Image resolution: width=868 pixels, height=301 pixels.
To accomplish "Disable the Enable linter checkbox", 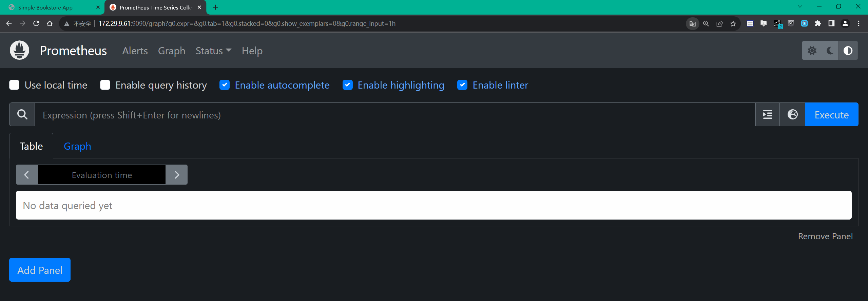I will (x=462, y=85).
